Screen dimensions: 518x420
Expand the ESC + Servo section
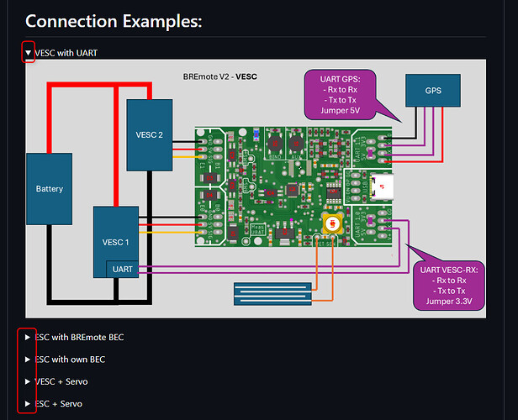tap(28, 403)
